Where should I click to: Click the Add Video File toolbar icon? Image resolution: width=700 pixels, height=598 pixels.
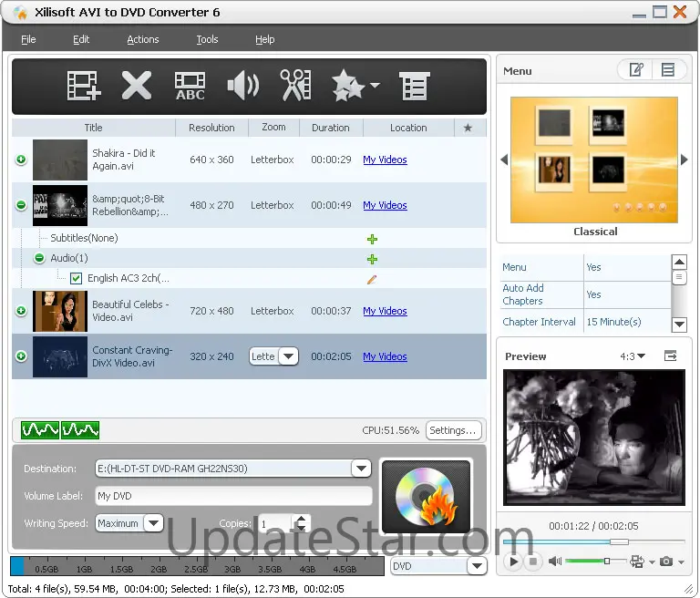(x=84, y=86)
